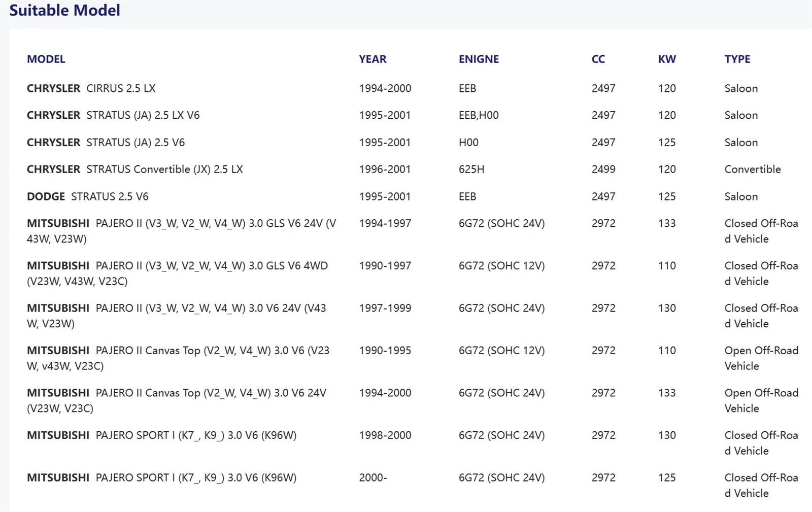
Task: Click type 'Saloon' in CIRRUS row
Action: pyautogui.click(x=741, y=88)
